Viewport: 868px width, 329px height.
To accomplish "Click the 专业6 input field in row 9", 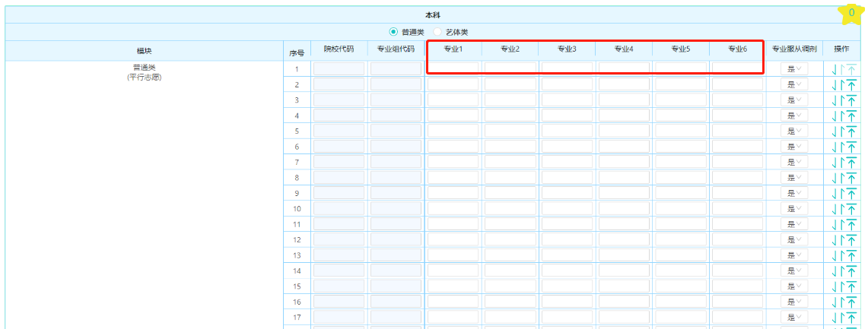I will [x=737, y=193].
